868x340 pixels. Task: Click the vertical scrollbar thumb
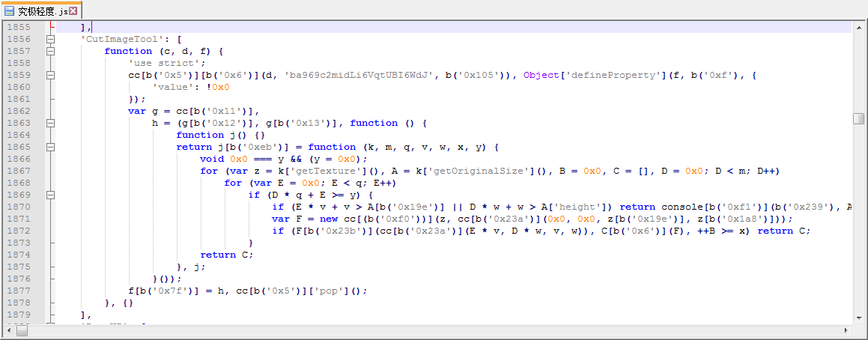(858, 118)
